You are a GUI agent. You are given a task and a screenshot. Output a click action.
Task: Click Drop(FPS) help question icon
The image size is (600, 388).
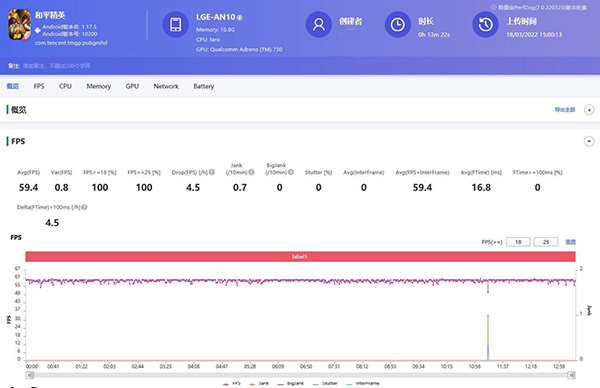click(212, 172)
